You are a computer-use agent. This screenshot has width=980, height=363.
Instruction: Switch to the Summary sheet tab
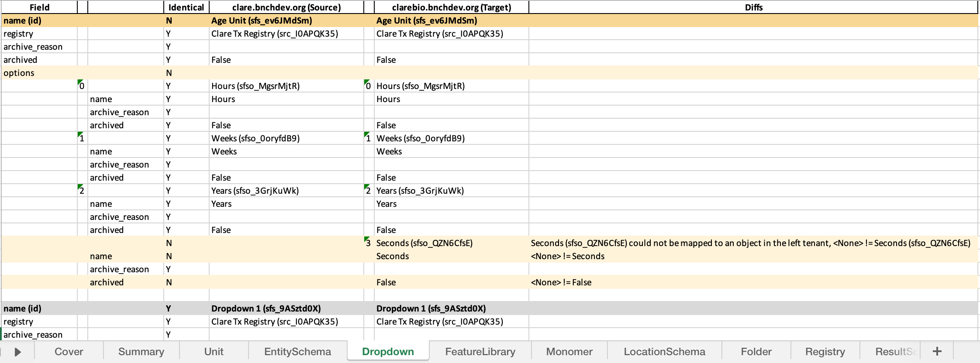click(141, 352)
